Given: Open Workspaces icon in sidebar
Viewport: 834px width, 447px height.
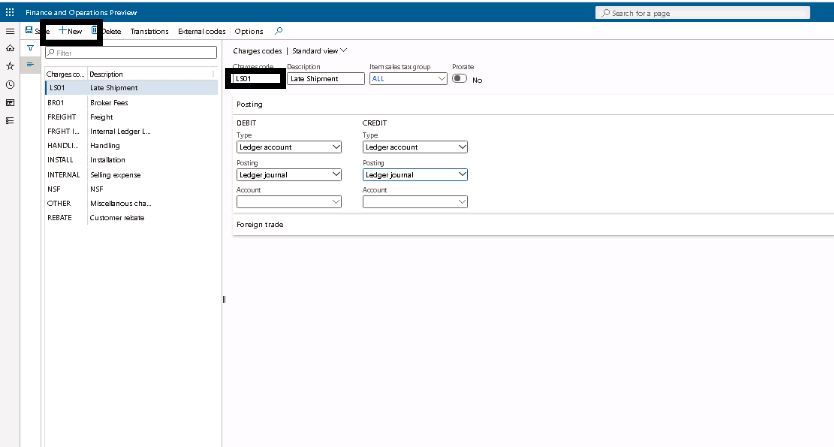Looking at the screenshot, I should [x=10, y=103].
